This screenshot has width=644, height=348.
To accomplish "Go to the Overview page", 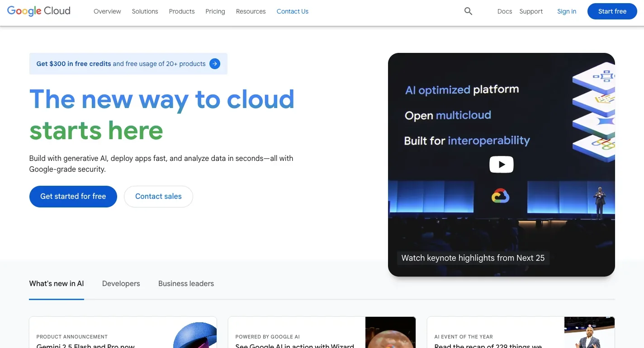I will coord(107,11).
